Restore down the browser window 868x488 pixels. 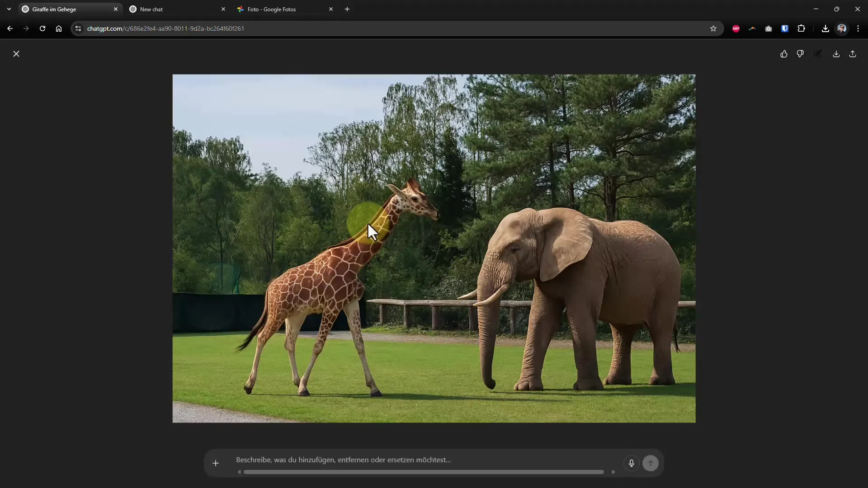coord(837,9)
